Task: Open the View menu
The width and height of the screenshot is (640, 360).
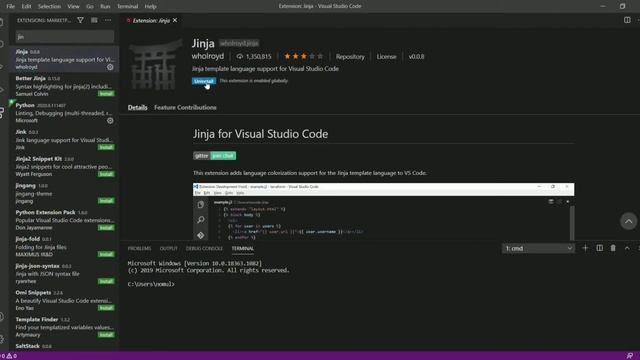Action: pyautogui.click(x=73, y=6)
